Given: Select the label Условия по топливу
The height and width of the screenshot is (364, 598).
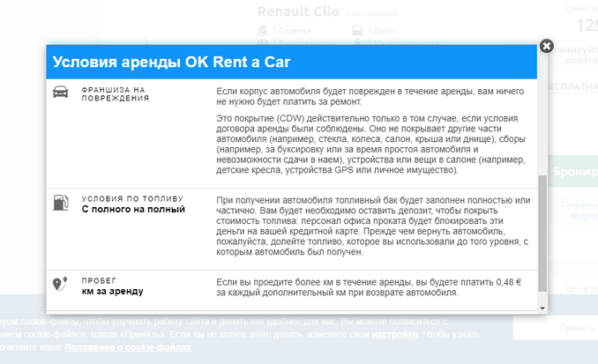Looking at the screenshot, I should click(x=132, y=198).
